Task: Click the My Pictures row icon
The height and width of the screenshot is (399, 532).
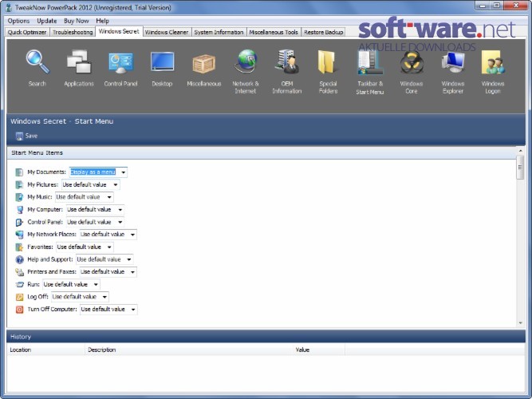Action: pos(19,184)
